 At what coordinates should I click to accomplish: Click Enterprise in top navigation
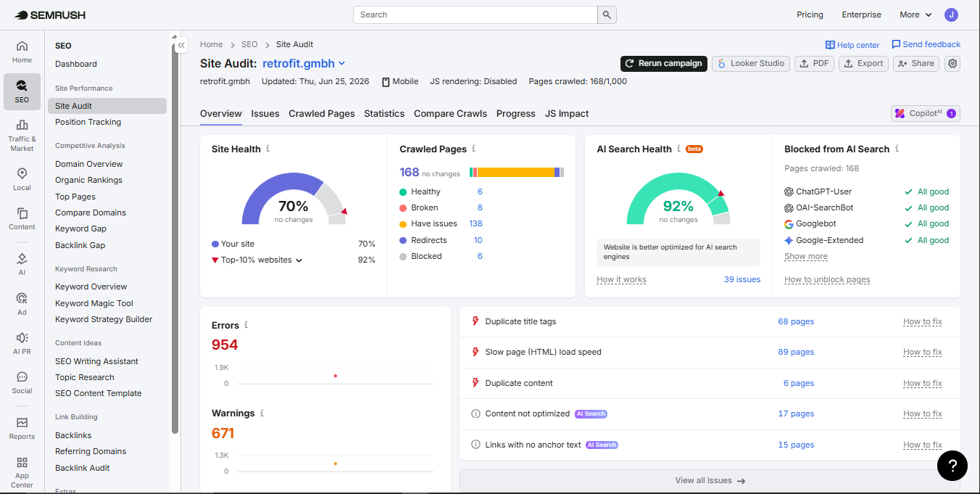click(x=861, y=15)
